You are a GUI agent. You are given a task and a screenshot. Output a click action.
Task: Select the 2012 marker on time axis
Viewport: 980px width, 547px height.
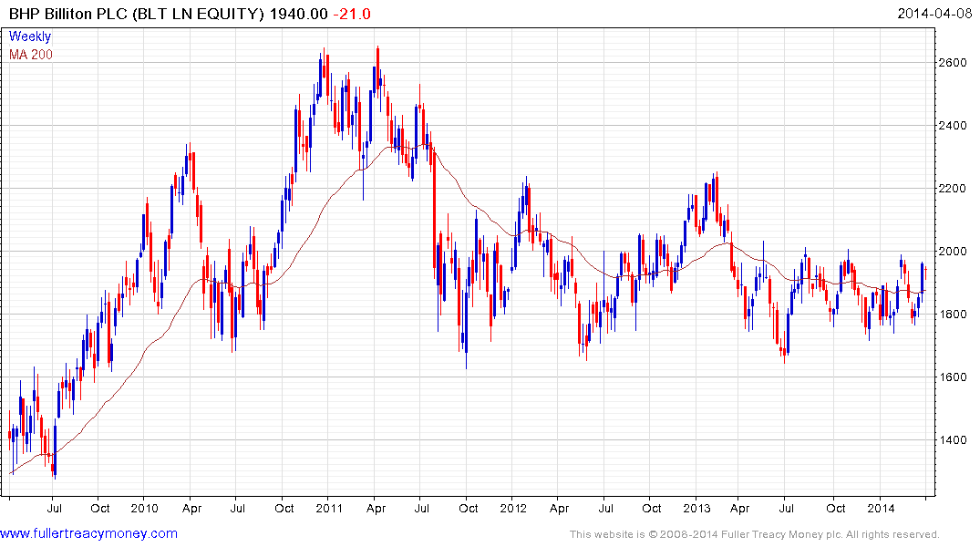pyautogui.click(x=513, y=508)
